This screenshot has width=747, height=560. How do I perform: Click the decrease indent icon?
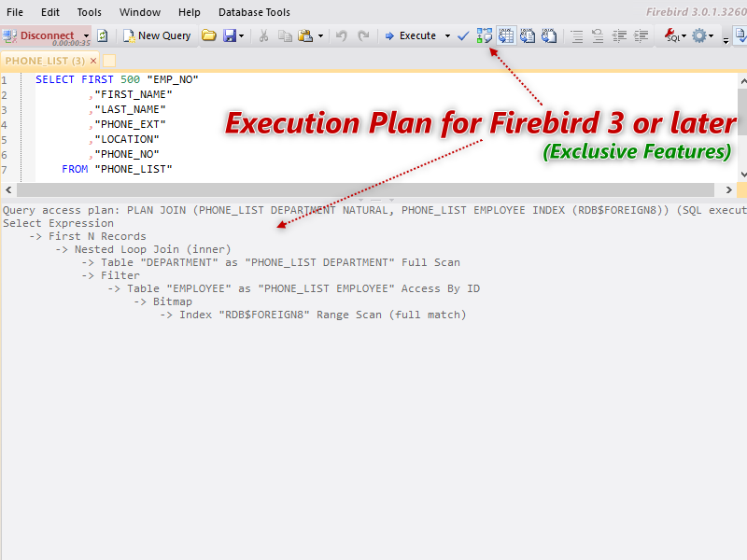[x=619, y=36]
